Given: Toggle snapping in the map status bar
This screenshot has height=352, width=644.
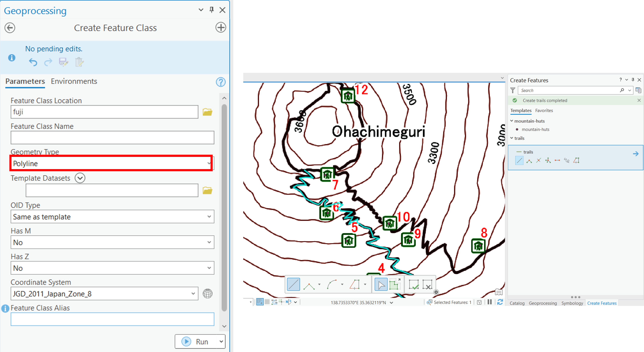Looking at the screenshot, I should tap(260, 302).
